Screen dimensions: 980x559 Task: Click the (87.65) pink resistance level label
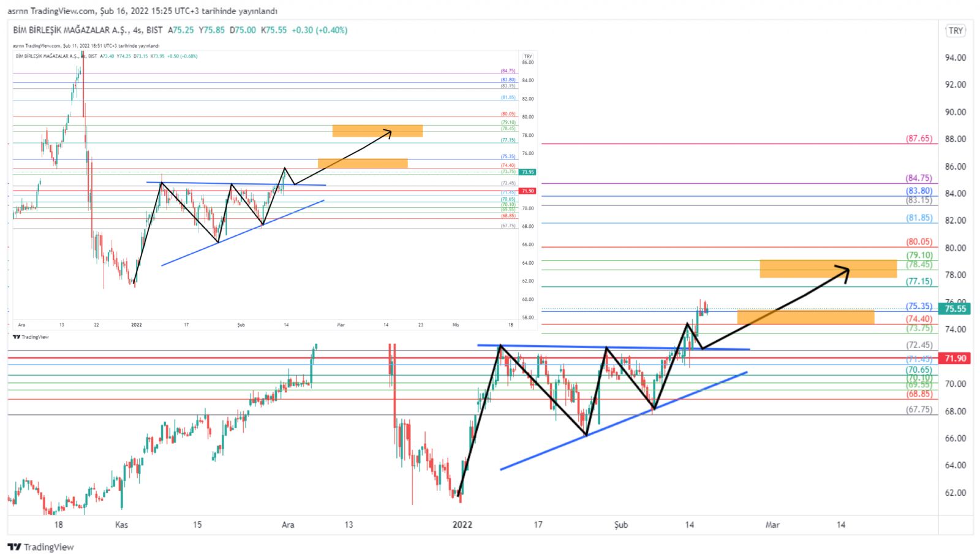click(919, 139)
